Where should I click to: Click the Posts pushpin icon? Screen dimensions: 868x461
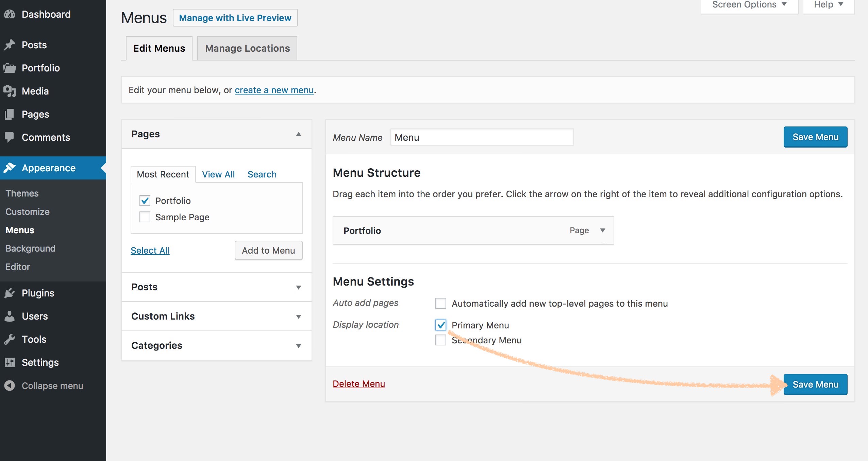point(10,45)
